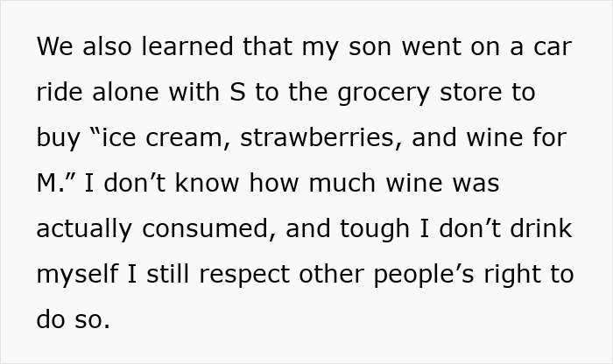
Task: Click the word "right" in the sixth line
Action: [512, 276]
